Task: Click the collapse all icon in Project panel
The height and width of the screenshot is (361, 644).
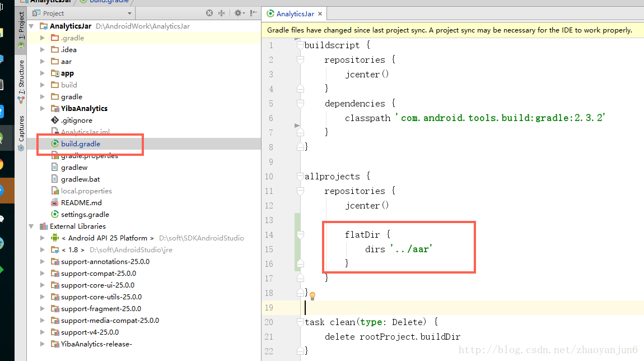Action: tap(221, 13)
